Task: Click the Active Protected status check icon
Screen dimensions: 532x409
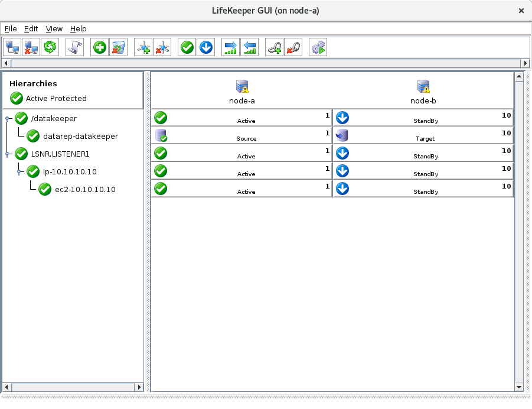Action: coord(17,98)
